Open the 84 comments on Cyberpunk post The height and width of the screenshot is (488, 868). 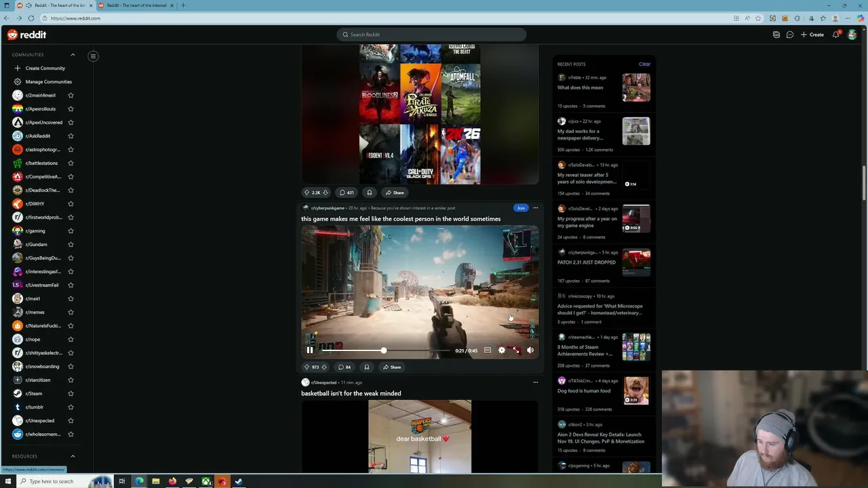click(x=345, y=367)
